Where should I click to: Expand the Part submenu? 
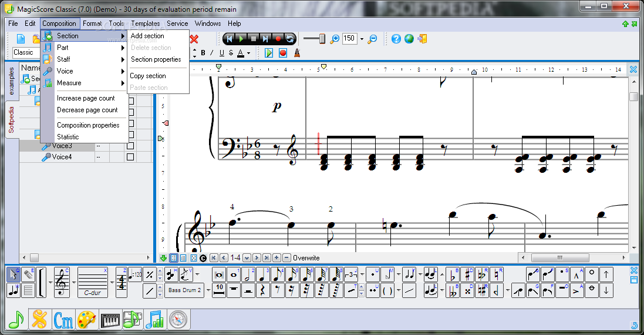(84, 47)
